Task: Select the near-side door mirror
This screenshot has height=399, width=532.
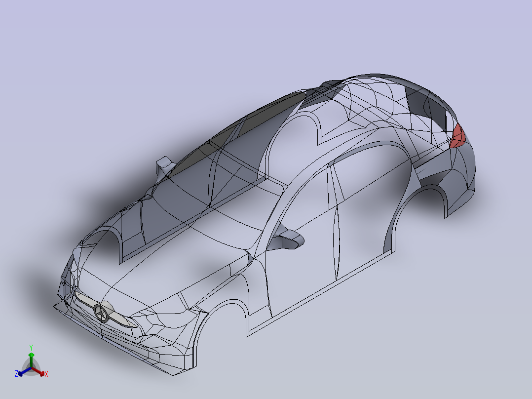Action: [287, 239]
